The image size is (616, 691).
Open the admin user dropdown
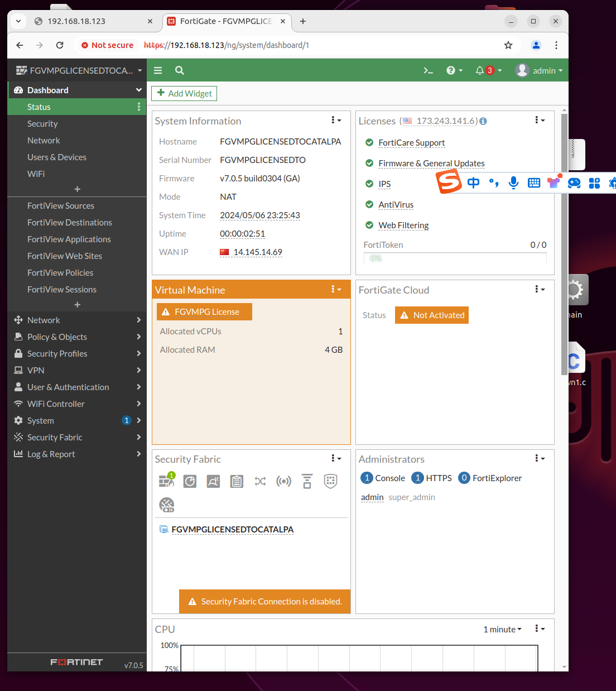pos(539,70)
